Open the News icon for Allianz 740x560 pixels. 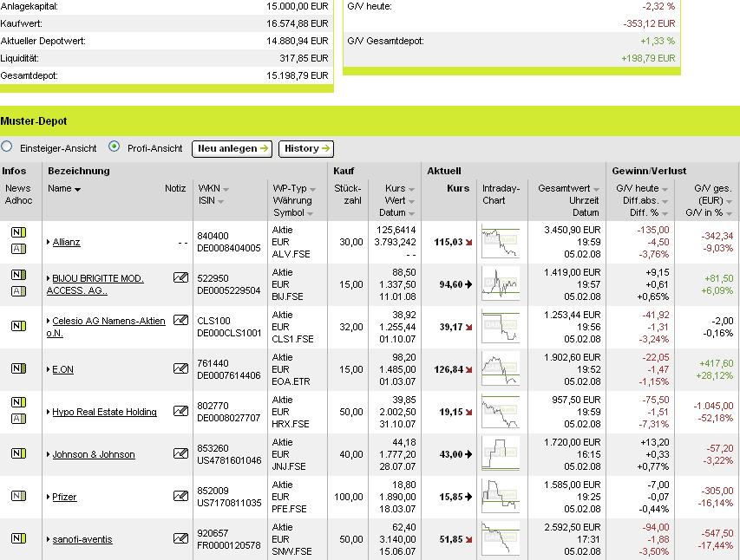pos(18,232)
